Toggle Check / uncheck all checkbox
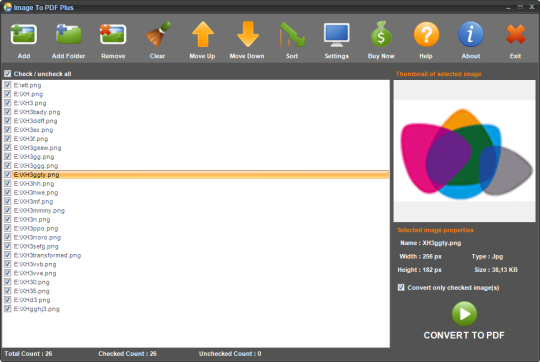The image size is (540, 362). pyautogui.click(x=8, y=74)
